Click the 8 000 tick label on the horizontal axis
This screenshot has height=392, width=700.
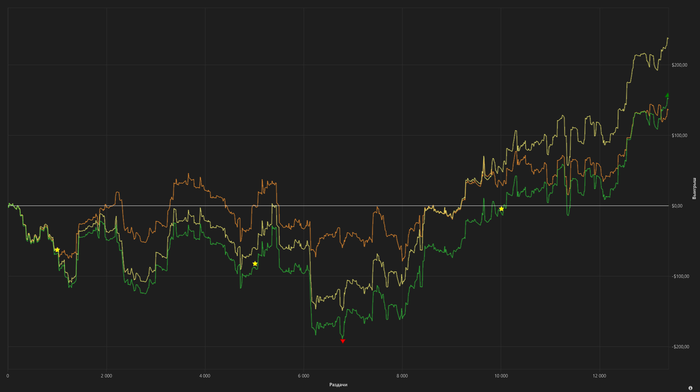point(402,376)
